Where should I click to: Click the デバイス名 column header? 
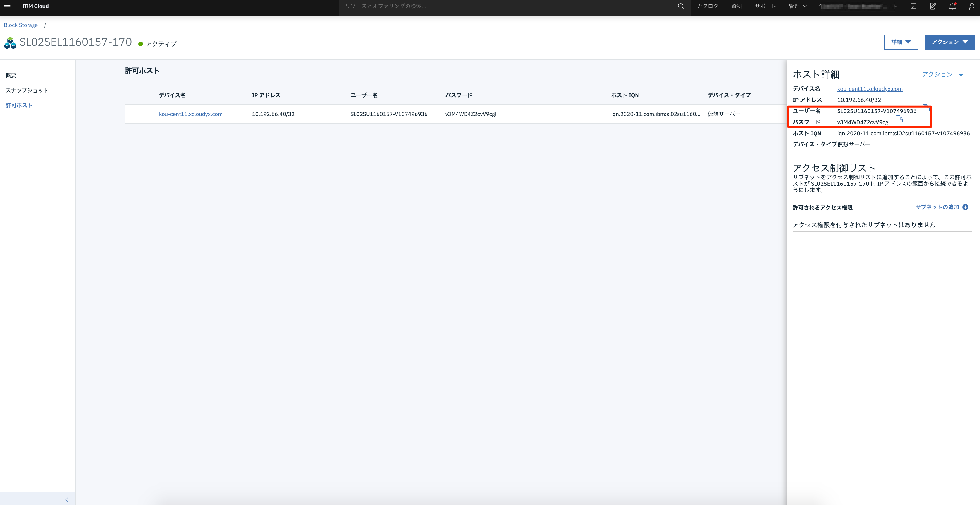(172, 95)
